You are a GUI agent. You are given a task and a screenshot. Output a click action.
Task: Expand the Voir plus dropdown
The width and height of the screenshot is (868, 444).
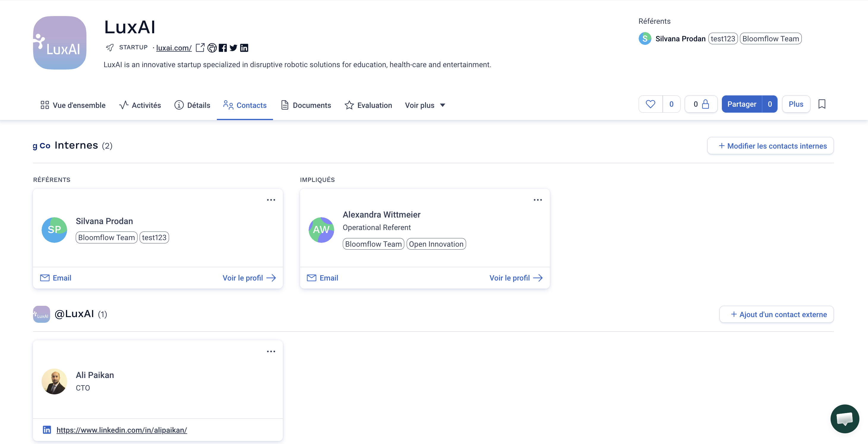click(425, 105)
